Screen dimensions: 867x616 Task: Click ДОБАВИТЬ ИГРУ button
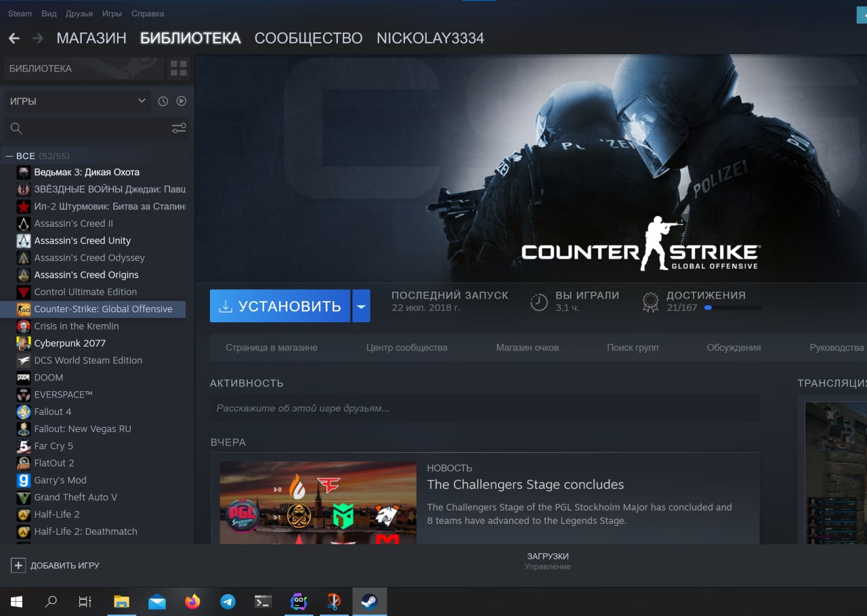tap(56, 565)
